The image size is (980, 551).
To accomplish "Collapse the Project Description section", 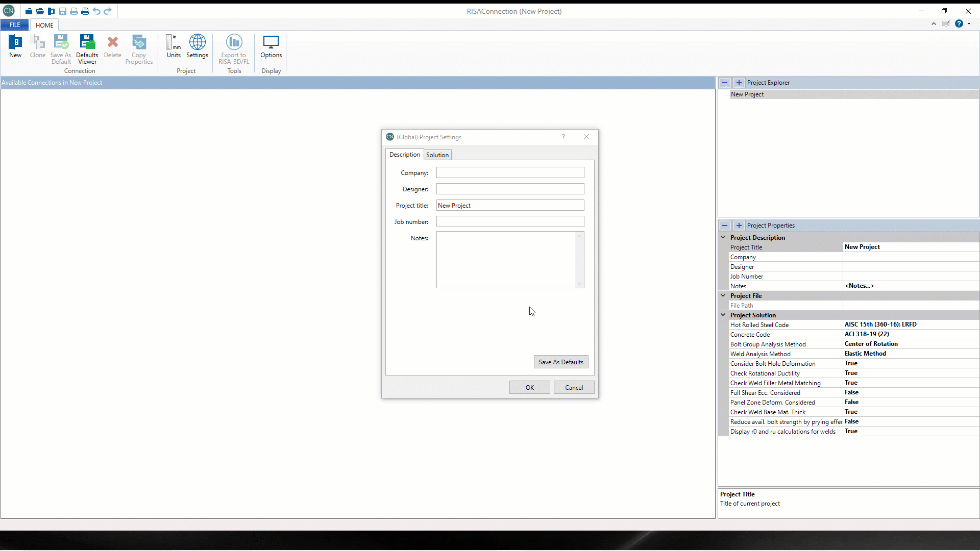I will (723, 237).
